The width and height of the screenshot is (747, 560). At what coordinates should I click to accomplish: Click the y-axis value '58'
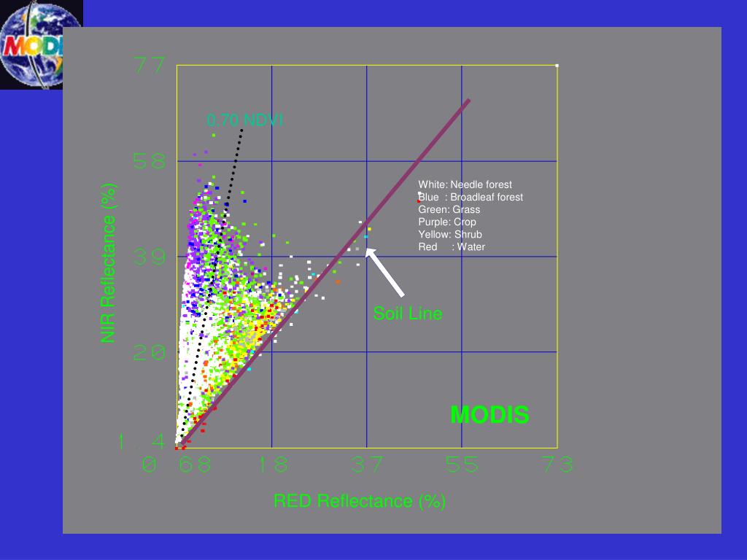pyautogui.click(x=150, y=161)
